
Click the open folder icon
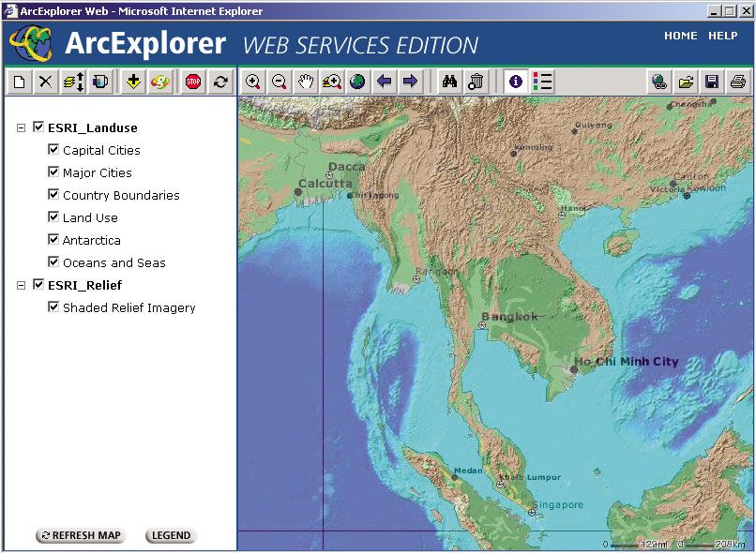(x=686, y=82)
